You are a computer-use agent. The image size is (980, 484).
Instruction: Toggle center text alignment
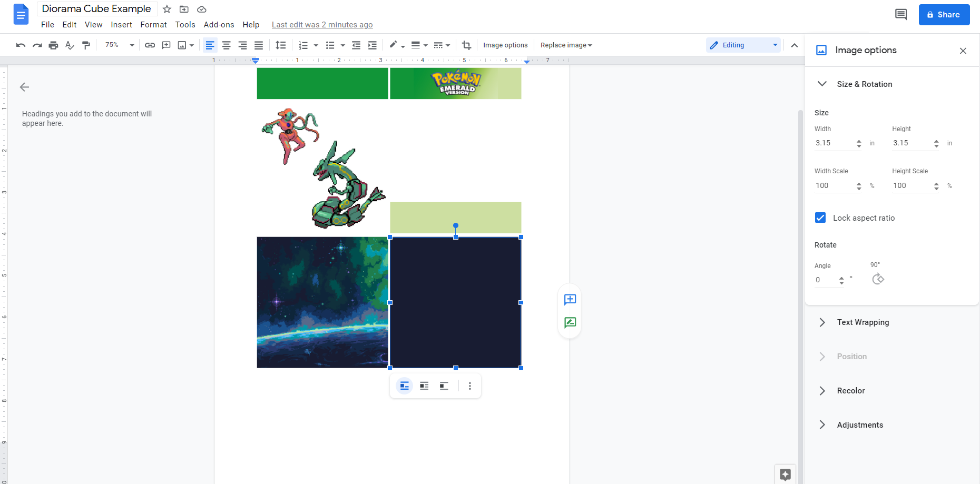click(x=226, y=45)
